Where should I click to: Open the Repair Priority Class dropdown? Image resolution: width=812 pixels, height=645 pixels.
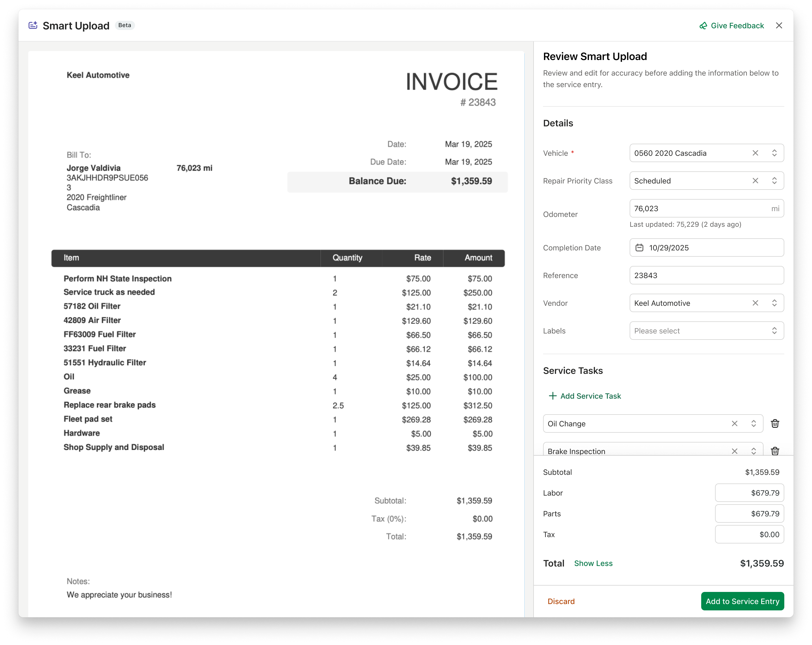pyautogui.click(x=774, y=181)
